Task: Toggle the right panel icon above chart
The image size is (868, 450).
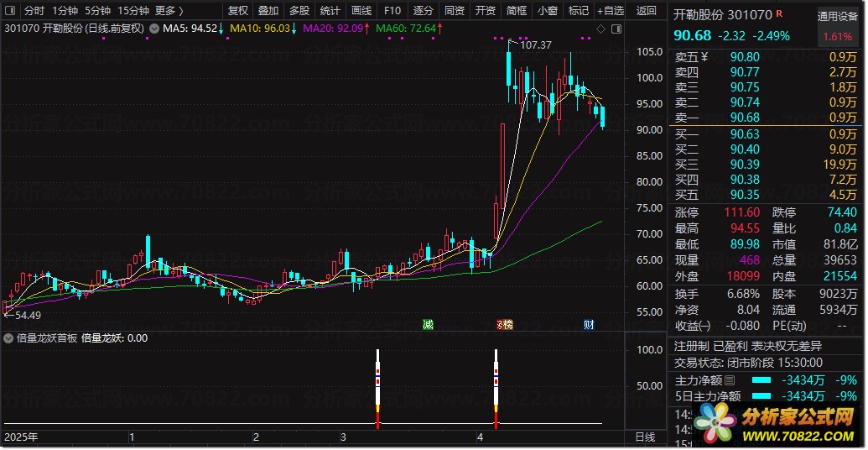Action: pyautogui.click(x=616, y=29)
